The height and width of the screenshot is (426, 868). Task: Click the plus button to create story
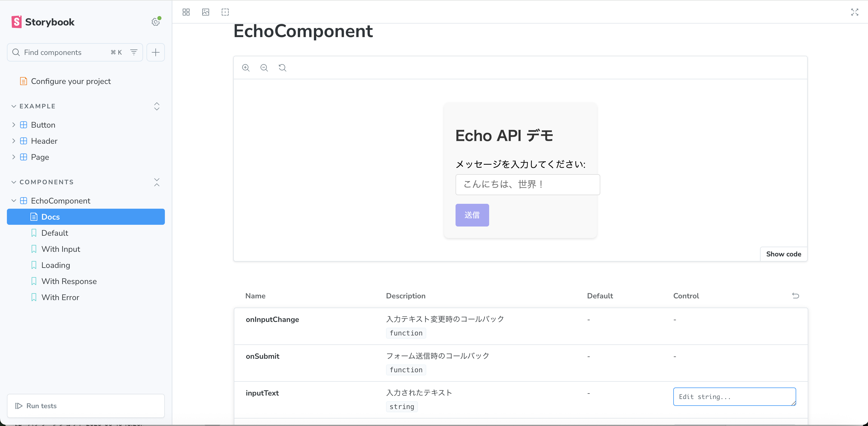pos(155,52)
